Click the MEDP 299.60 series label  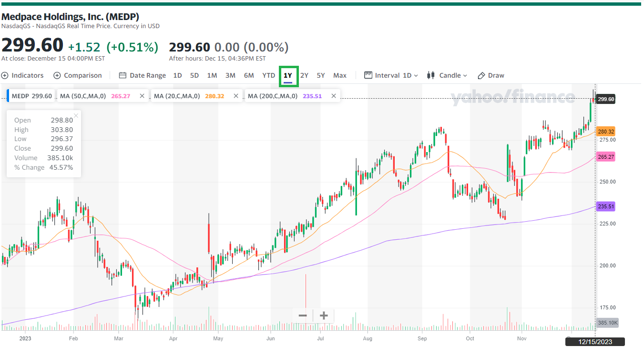pyautogui.click(x=31, y=96)
